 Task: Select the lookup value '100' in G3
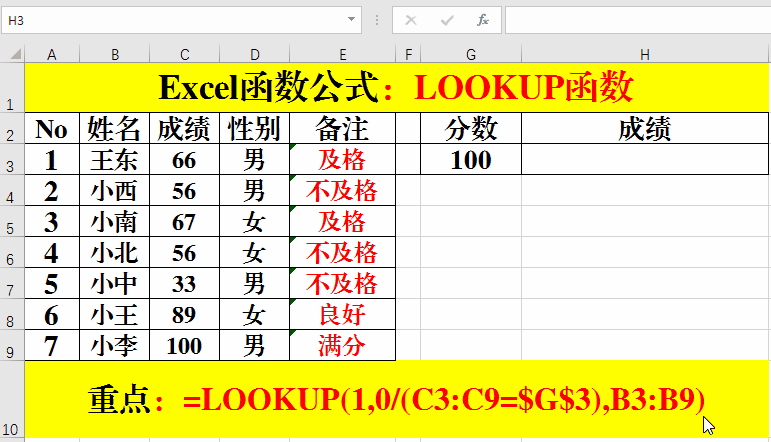click(x=471, y=159)
